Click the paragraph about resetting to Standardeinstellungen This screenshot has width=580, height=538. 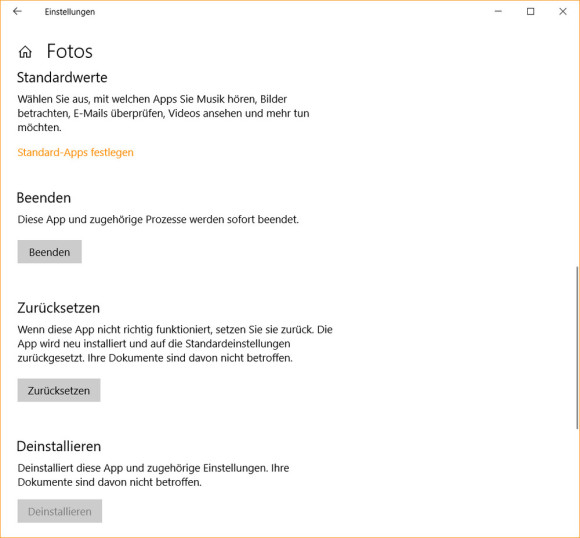click(x=175, y=344)
